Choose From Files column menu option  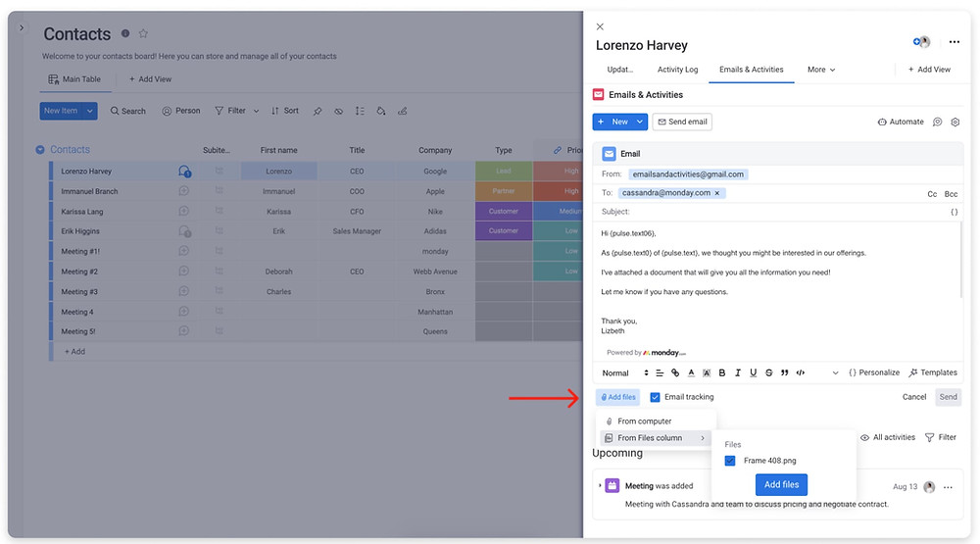(655, 438)
